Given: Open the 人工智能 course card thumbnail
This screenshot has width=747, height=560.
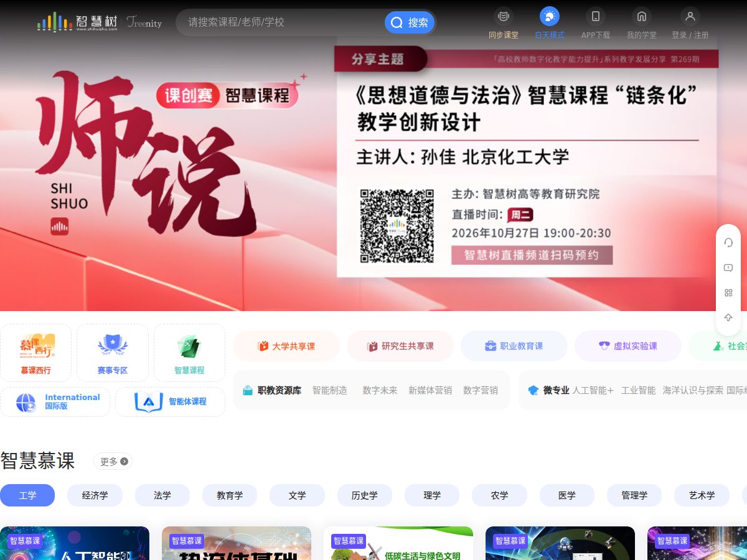Looking at the screenshot, I should pos(75,543).
